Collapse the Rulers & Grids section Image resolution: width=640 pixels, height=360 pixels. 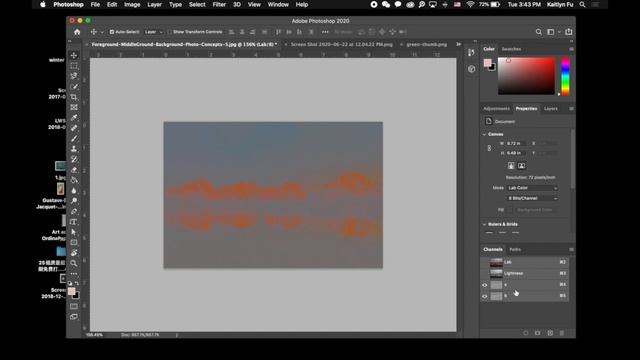click(484, 224)
